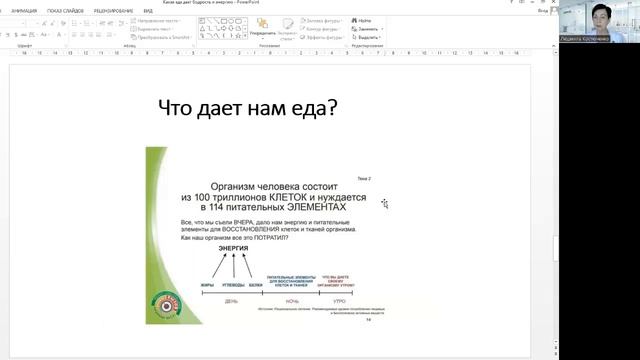Click Найти to find text
The image size is (640, 360).
[x=362, y=20]
